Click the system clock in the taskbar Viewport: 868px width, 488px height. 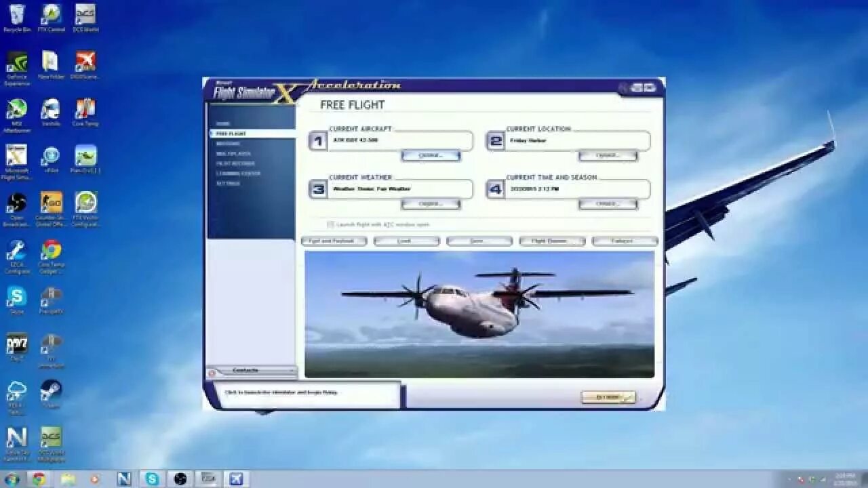pyautogui.click(x=845, y=479)
